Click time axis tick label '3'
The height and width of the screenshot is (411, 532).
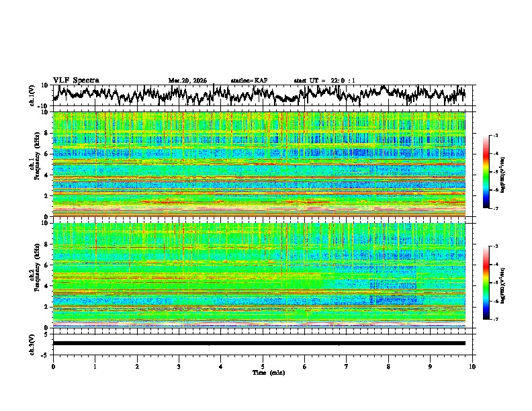(x=179, y=367)
